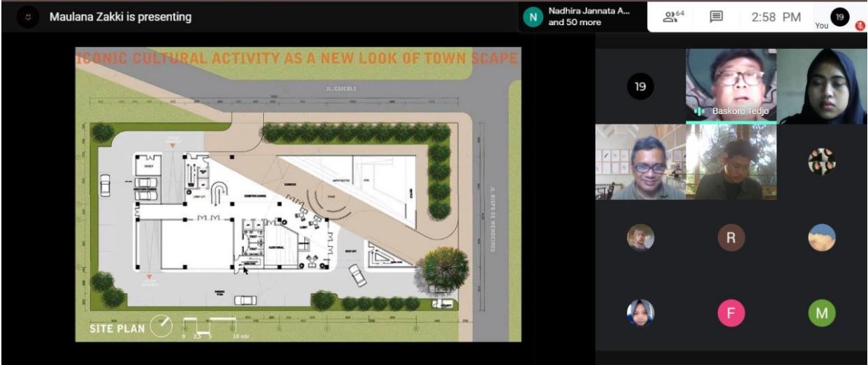
Task: Select the man looking down video tile
Action: click(x=730, y=162)
